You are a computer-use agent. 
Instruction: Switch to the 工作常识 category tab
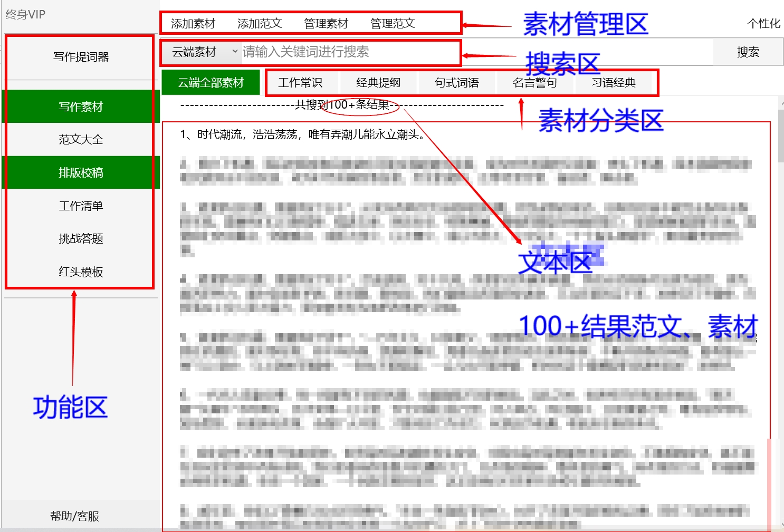tap(301, 82)
